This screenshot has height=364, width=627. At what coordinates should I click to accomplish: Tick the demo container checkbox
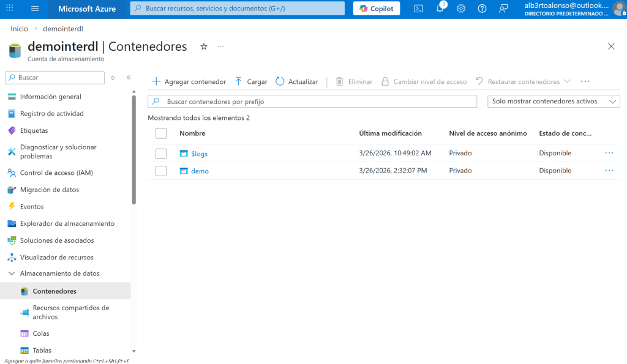pyautogui.click(x=161, y=171)
